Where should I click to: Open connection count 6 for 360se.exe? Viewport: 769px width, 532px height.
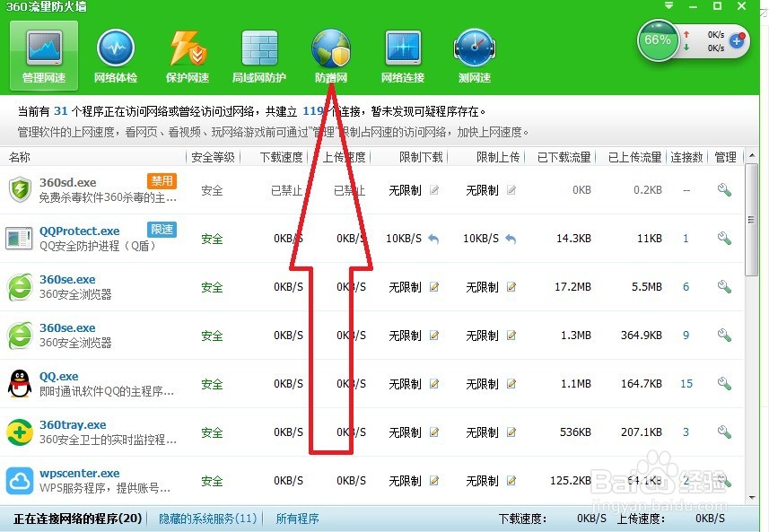[x=686, y=287]
